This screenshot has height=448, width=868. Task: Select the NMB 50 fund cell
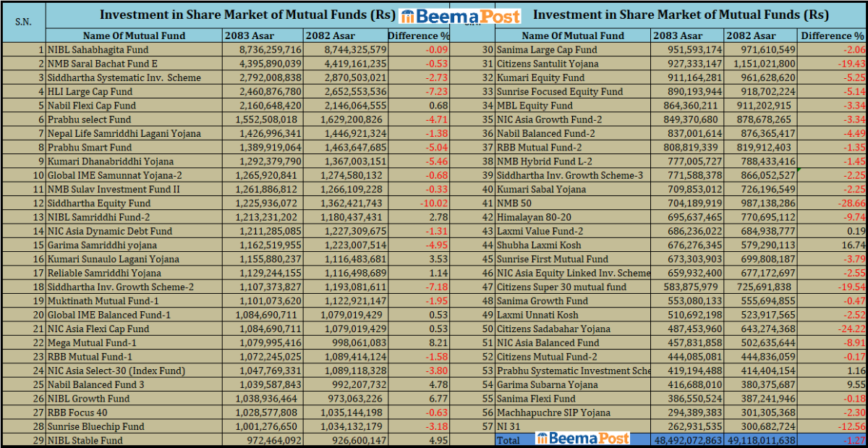[x=572, y=203]
